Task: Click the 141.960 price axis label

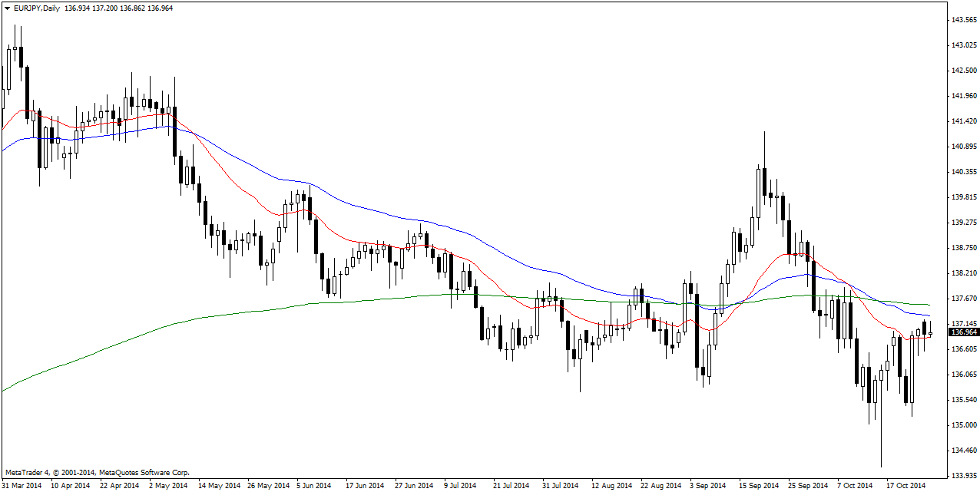Action: 963,96
